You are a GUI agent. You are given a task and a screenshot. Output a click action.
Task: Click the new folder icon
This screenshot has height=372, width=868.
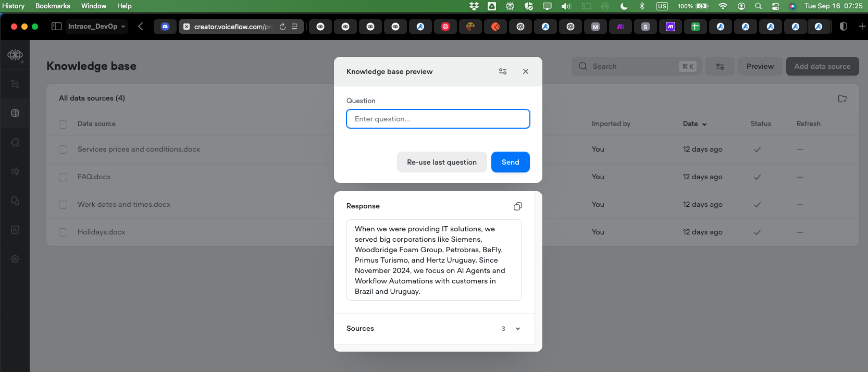click(x=842, y=98)
